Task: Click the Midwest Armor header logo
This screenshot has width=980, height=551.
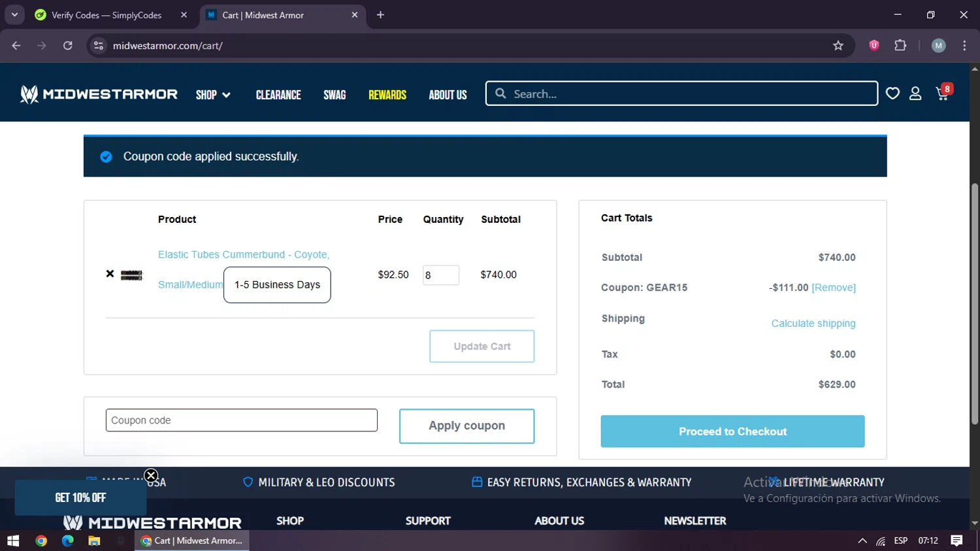Action: [x=99, y=94]
